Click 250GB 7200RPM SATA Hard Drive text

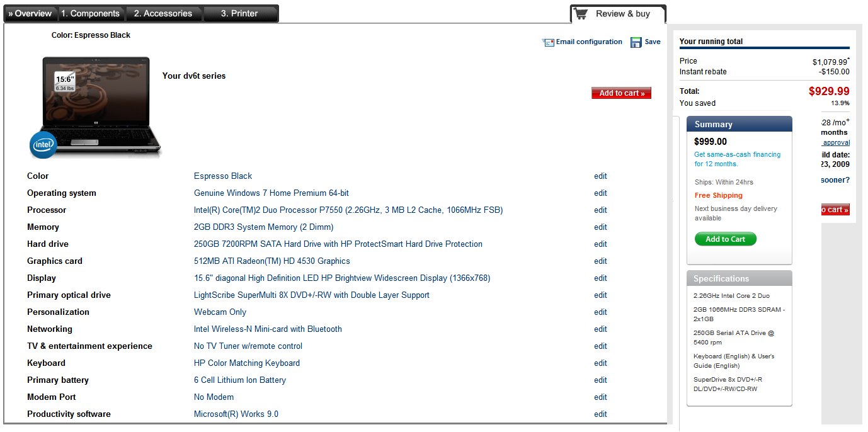[338, 244]
